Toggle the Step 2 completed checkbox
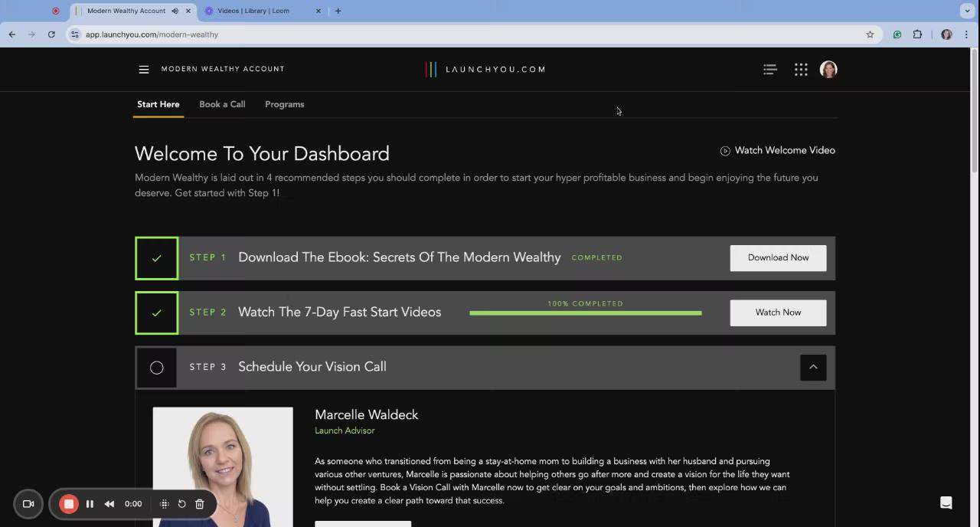This screenshot has height=527, width=980. (x=157, y=313)
